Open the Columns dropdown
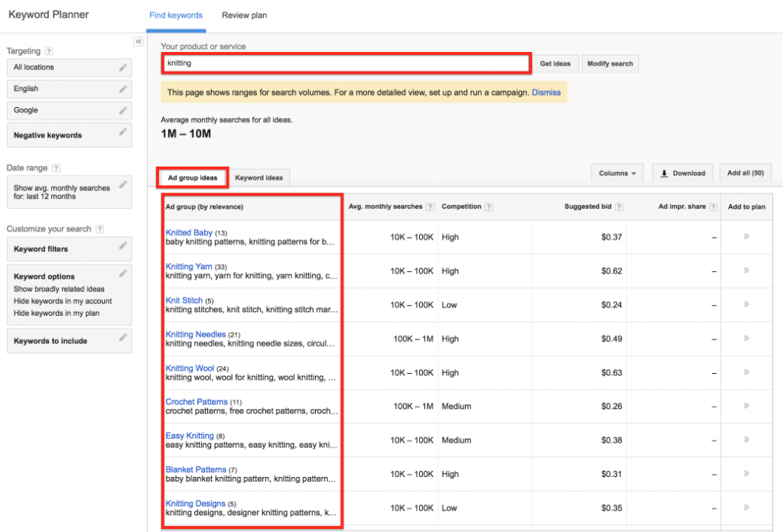Viewport: 783px width, 532px height. coord(617,174)
